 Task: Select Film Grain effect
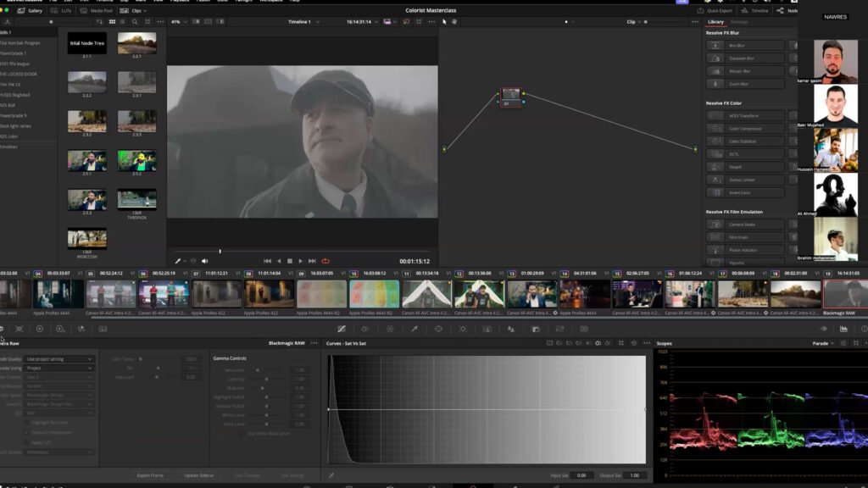[x=745, y=237]
